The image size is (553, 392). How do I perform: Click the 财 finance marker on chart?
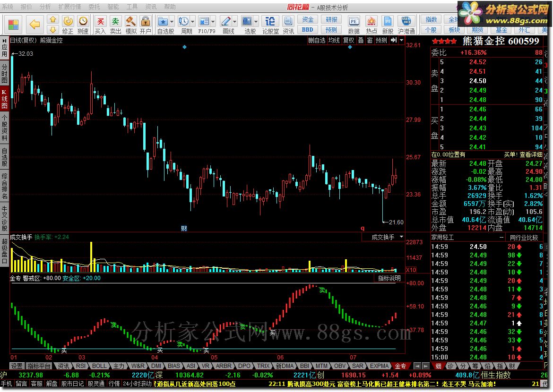(184, 229)
